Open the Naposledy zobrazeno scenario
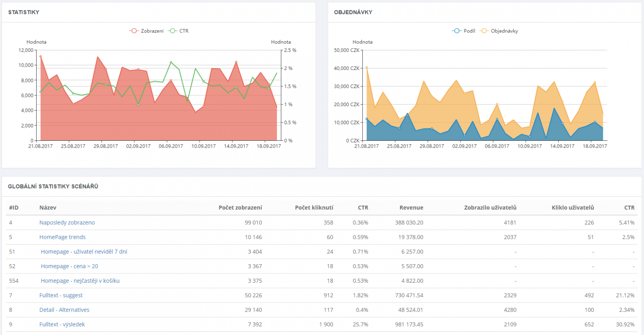This screenshot has height=335, width=644. [67, 222]
